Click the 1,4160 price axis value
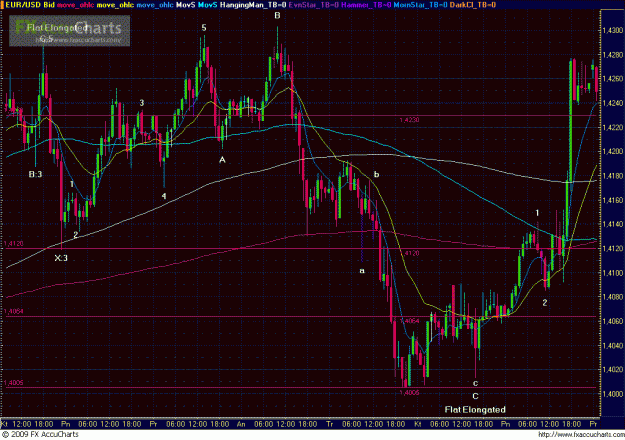 [613, 200]
